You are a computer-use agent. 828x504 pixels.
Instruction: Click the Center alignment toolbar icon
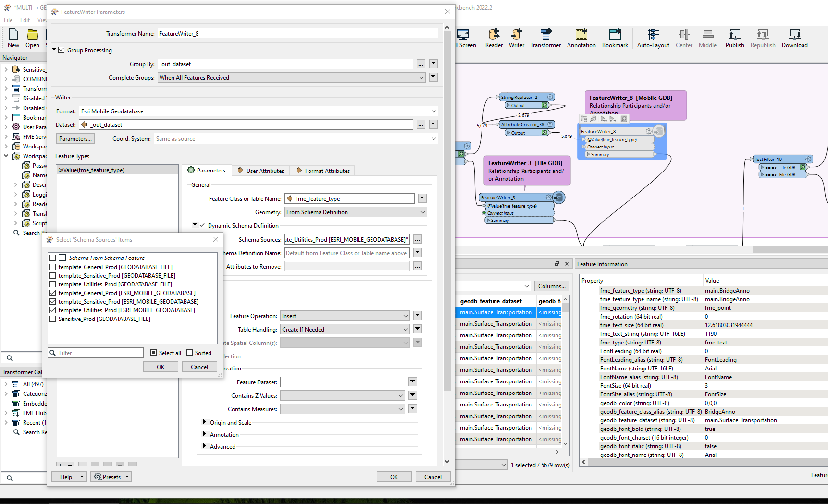(684, 38)
